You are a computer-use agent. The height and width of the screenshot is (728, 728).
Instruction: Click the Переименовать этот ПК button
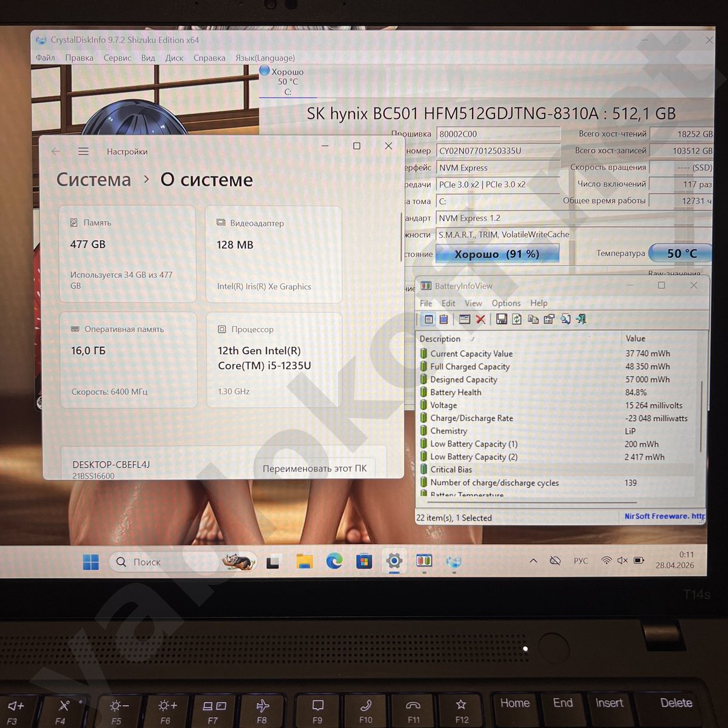point(315,468)
